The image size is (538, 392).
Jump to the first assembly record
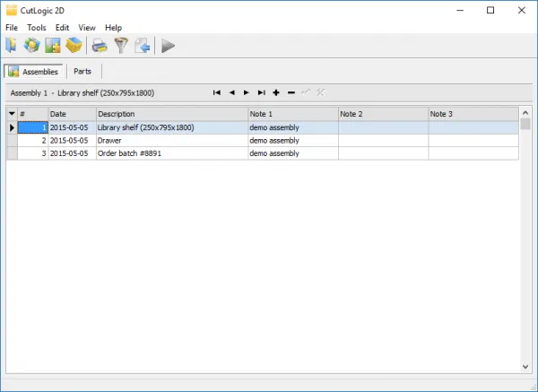[217, 92]
